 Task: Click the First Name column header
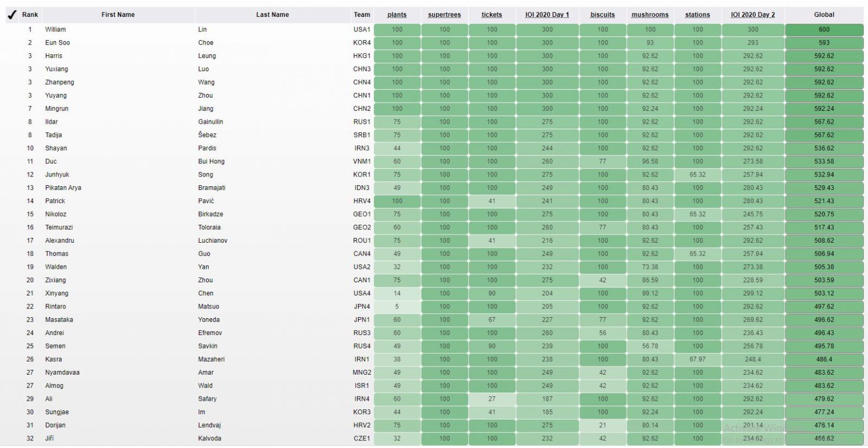click(x=118, y=15)
